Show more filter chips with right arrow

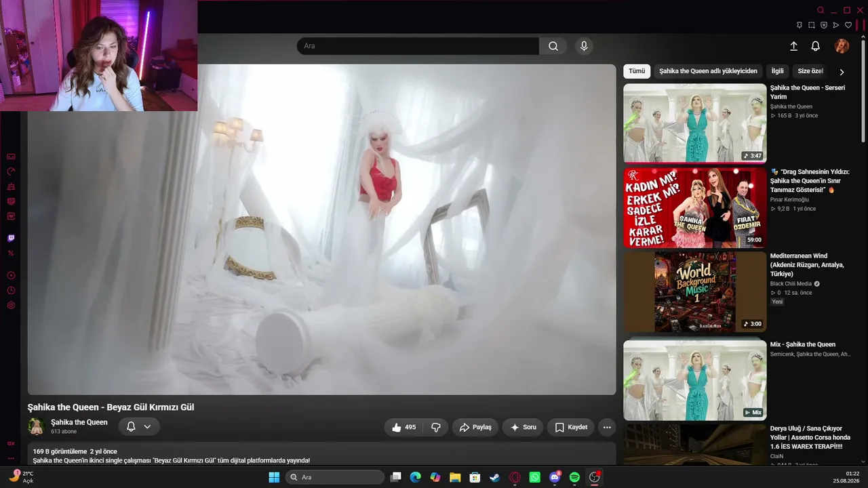click(842, 72)
